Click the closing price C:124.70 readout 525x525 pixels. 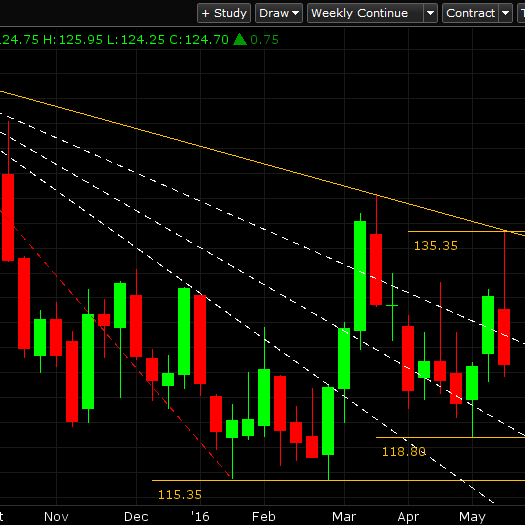199,40
